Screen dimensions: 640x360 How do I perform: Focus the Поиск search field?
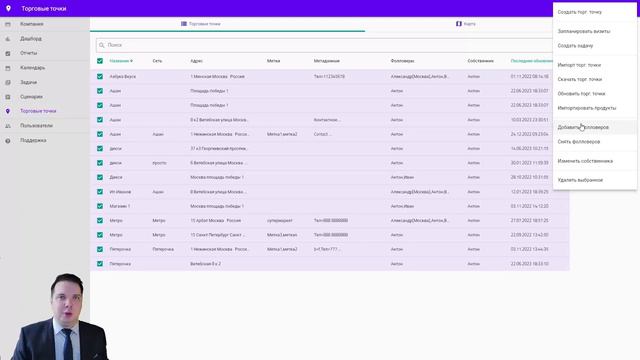pyautogui.click(x=324, y=45)
